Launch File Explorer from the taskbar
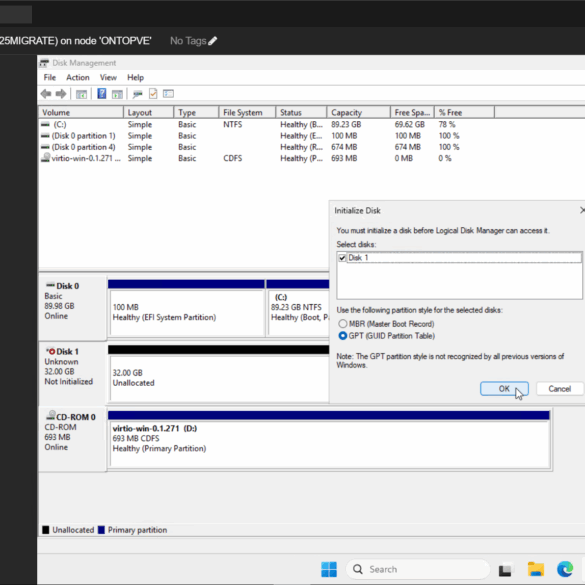Image resolution: width=585 pixels, height=585 pixels. (535, 569)
